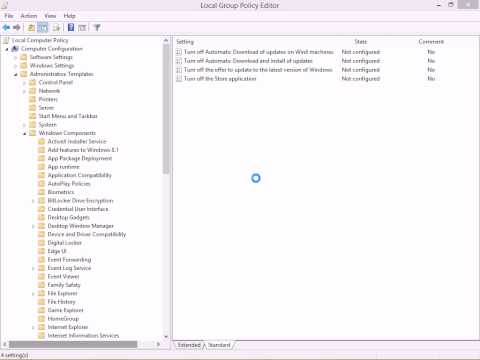Select 'Application Compatibility' tree item
Image resolution: width=480 pixels, height=360 pixels.
point(79,175)
